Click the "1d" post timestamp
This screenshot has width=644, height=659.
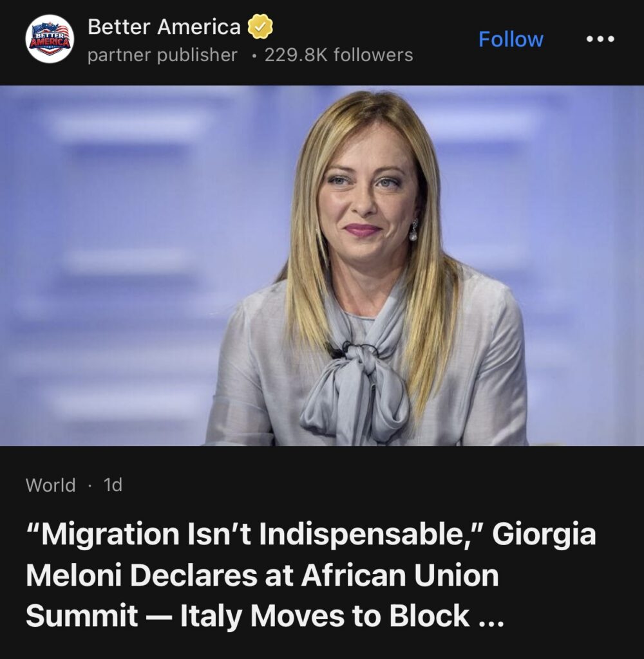point(113,485)
